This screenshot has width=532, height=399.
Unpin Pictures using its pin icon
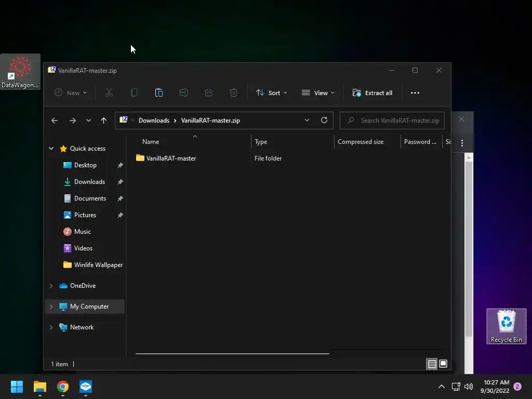pyautogui.click(x=120, y=215)
